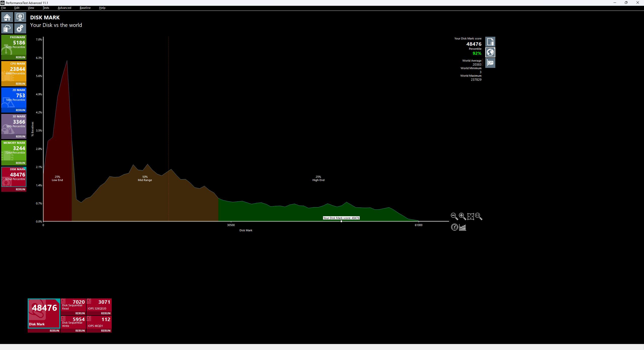
Task: Switch to the gauge dial view
Action: pos(454,227)
